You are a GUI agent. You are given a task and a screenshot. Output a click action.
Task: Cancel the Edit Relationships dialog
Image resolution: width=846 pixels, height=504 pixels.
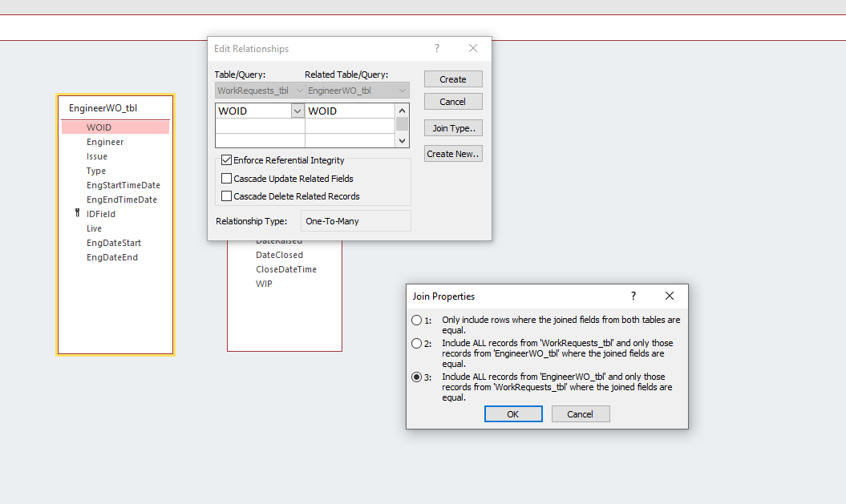click(453, 102)
